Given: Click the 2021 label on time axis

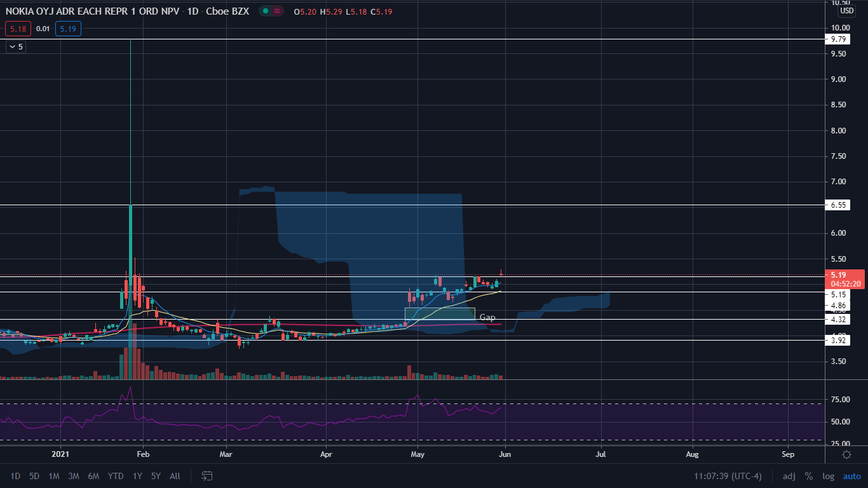Looking at the screenshot, I should point(59,454).
